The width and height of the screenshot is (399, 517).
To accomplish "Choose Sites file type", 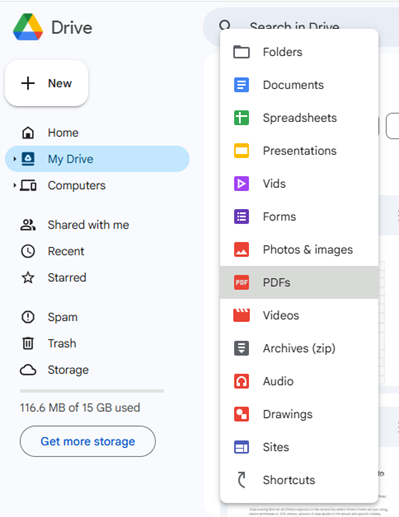I will 299,447.
